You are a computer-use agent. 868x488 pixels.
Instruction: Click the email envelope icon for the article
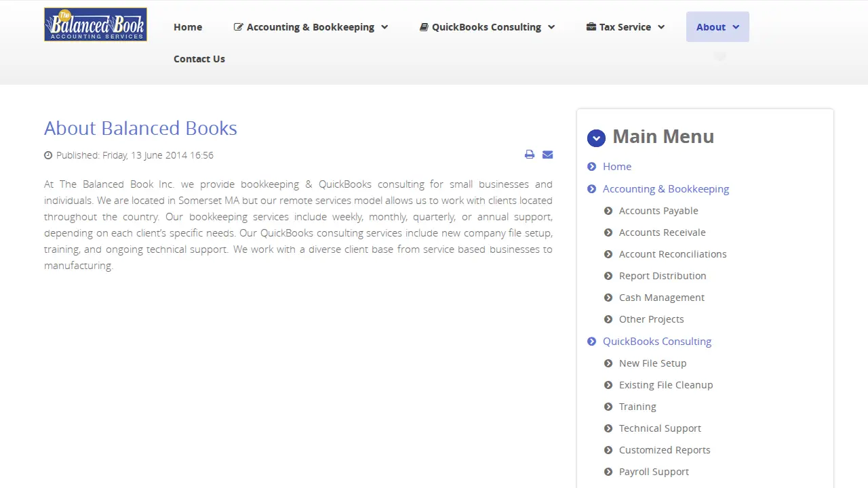tap(548, 155)
